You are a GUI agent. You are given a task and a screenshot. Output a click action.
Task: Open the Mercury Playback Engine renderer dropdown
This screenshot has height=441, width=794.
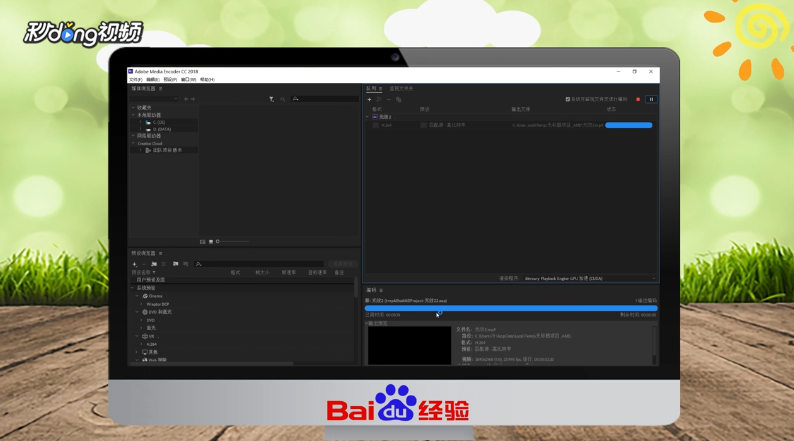(x=589, y=278)
